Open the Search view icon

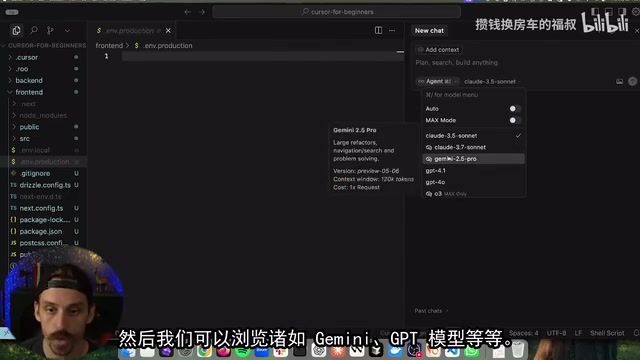click(x=34, y=30)
